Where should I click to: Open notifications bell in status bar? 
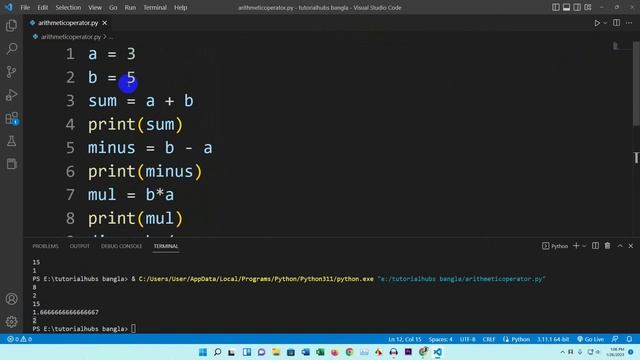tap(629, 339)
